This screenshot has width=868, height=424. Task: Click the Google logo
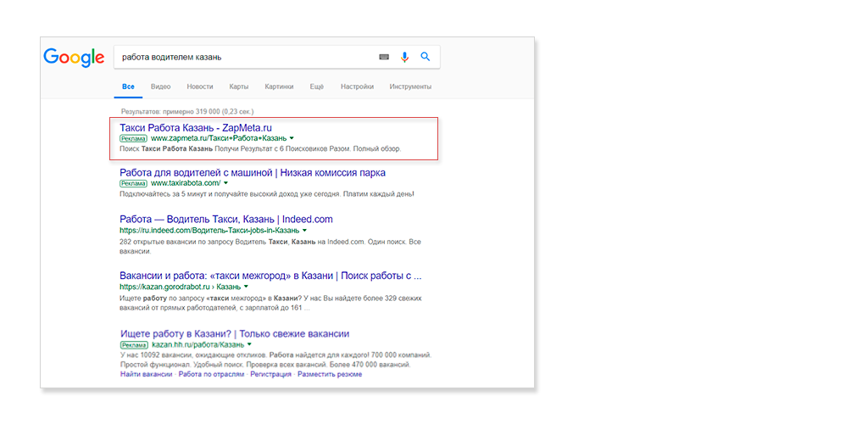click(74, 57)
